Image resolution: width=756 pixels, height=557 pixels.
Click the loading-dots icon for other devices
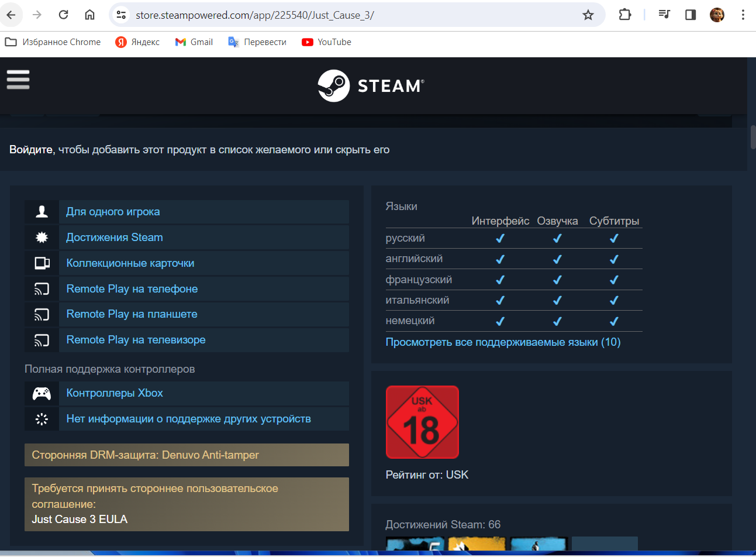42,419
